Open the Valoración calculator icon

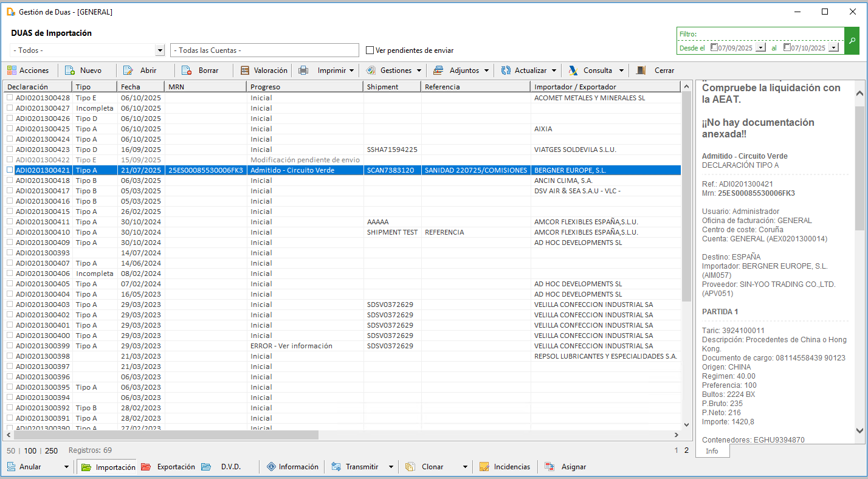click(245, 71)
